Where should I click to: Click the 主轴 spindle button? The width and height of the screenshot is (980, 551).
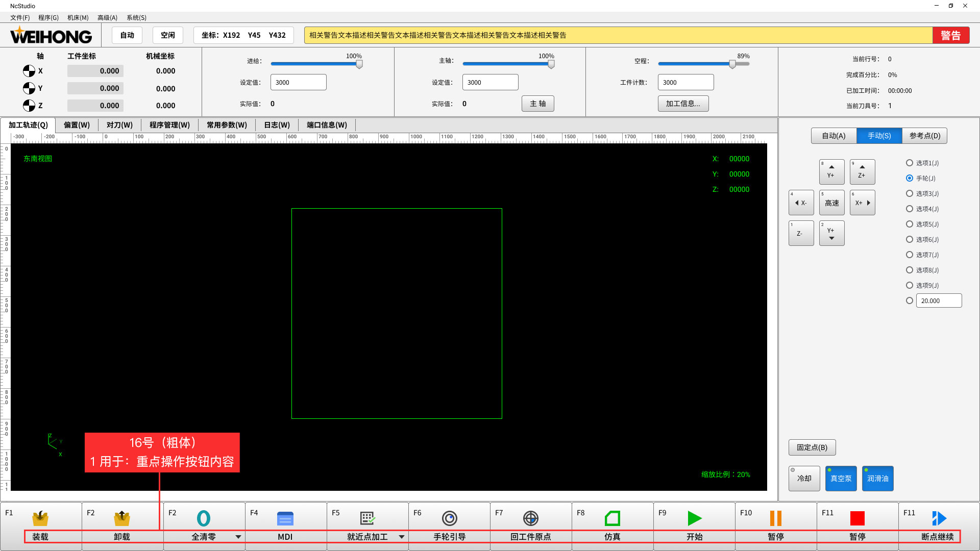pos(538,104)
